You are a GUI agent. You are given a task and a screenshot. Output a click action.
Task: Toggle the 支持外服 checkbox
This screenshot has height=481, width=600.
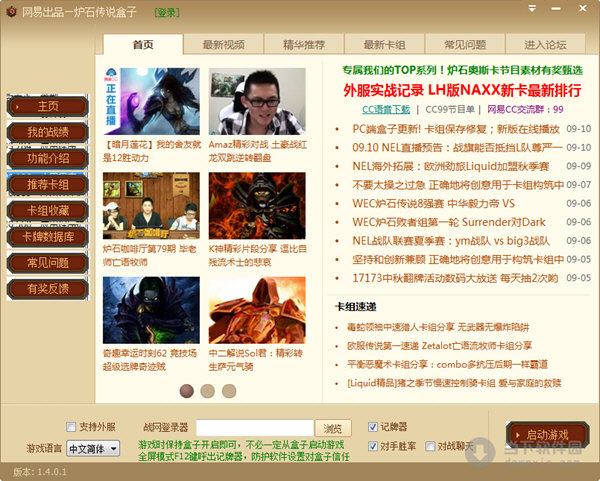(x=71, y=427)
